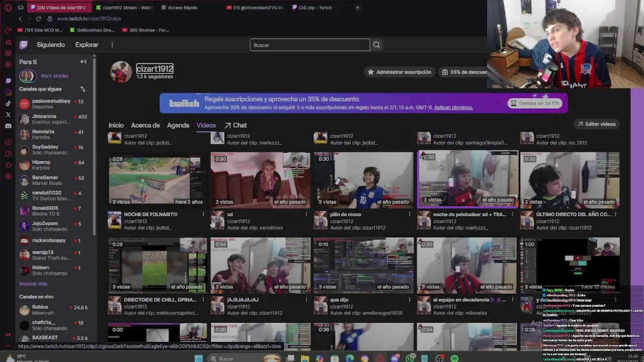
Task: Open Opera sidebar settings gear
Action: tap(8, 176)
